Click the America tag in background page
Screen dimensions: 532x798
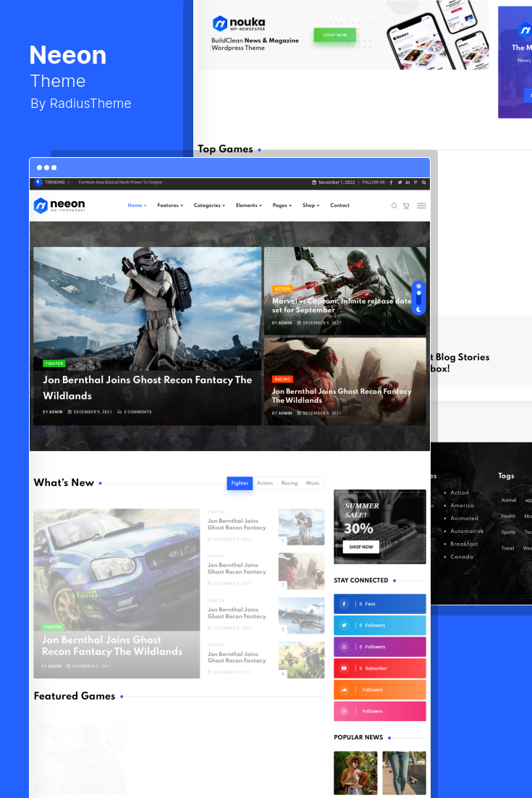(462, 505)
